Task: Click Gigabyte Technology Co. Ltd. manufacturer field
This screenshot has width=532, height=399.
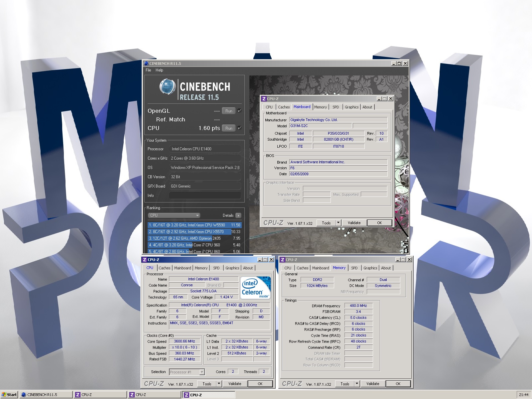Action: click(x=338, y=120)
